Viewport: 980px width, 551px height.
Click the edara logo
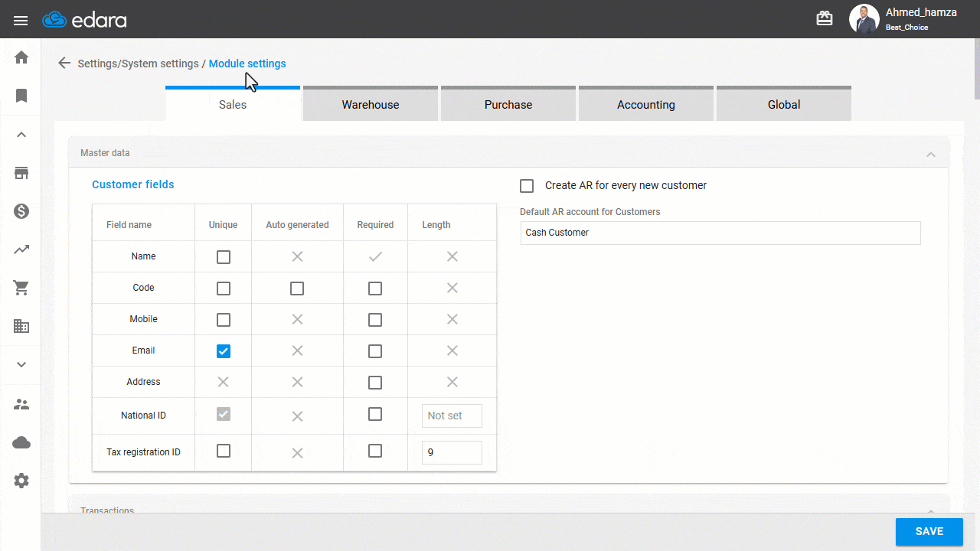coord(84,20)
